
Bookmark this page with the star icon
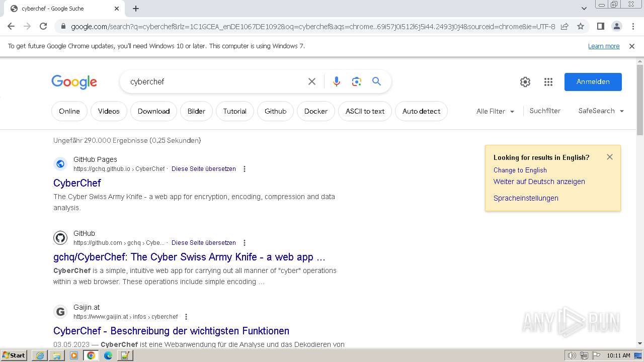pyautogui.click(x=581, y=26)
